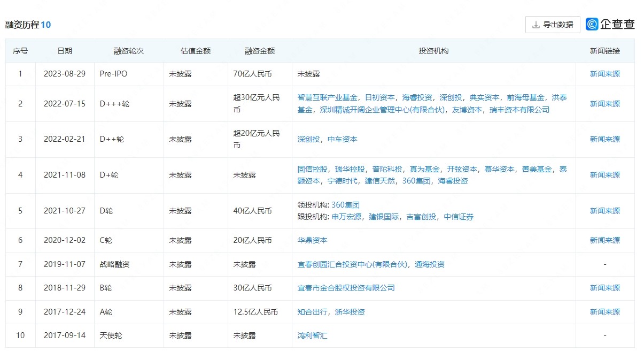Viewport: 644px width, 359px height.
Task: Click the 30亿人民币 amount cell
Action: 253,288
